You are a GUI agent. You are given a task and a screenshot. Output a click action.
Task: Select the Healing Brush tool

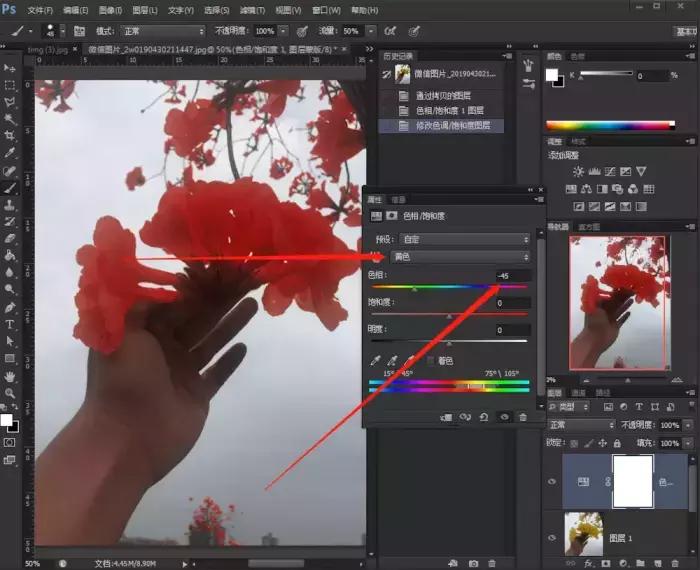[x=9, y=171]
